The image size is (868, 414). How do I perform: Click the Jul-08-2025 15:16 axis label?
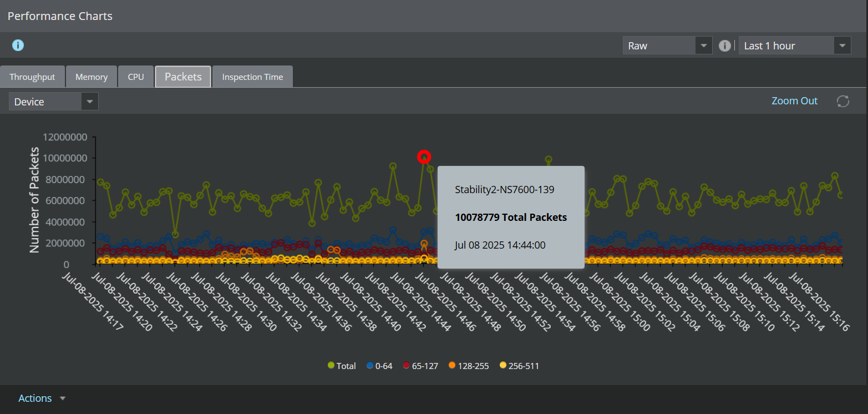819,301
